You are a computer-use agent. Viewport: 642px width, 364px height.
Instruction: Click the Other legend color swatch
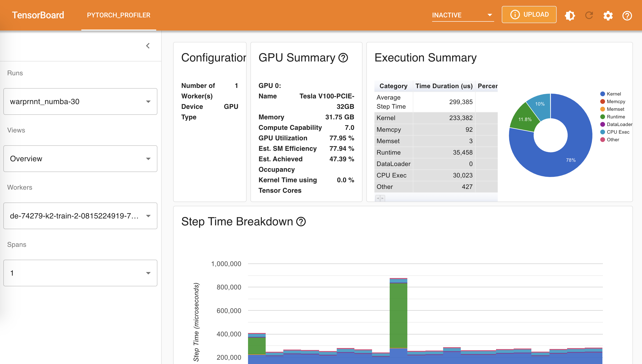click(x=602, y=140)
